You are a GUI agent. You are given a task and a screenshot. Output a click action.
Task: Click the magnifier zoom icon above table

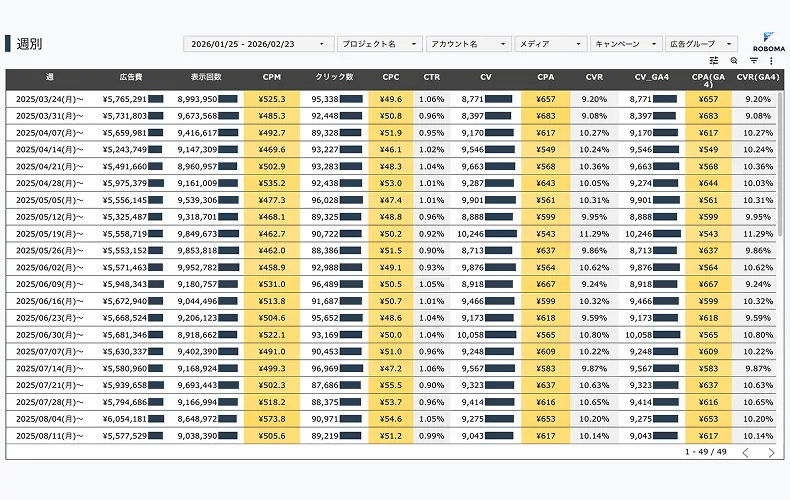pyautogui.click(x=734, y=61)
